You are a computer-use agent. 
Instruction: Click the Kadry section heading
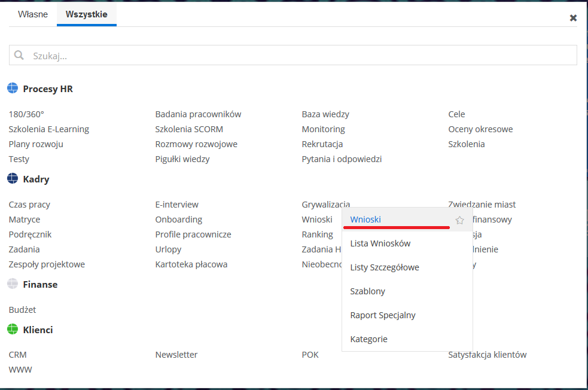click(36, 179)
